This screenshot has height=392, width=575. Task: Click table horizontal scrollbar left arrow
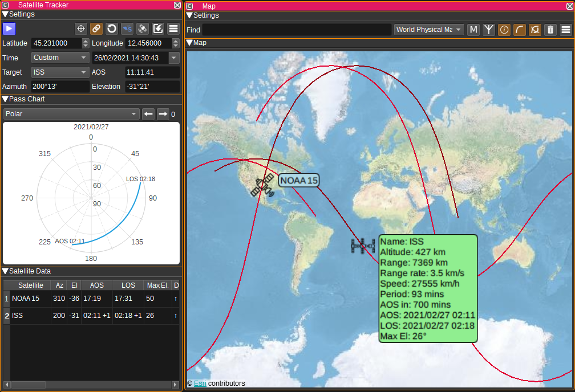click(x=7, y=385)
